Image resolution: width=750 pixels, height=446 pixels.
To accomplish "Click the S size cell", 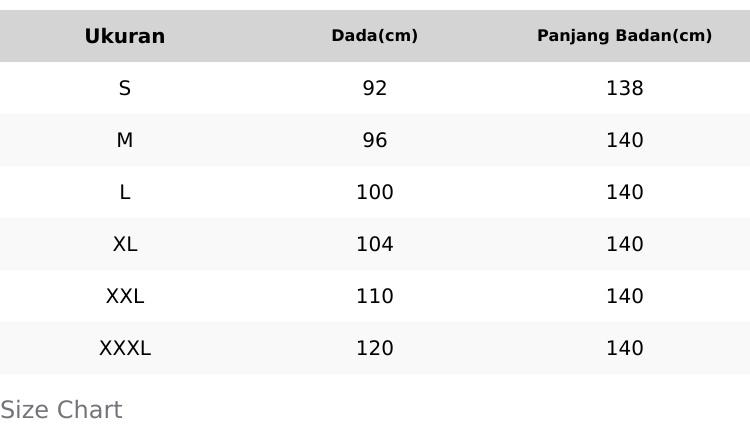I will pyautogui.click(x=125, y=88).
